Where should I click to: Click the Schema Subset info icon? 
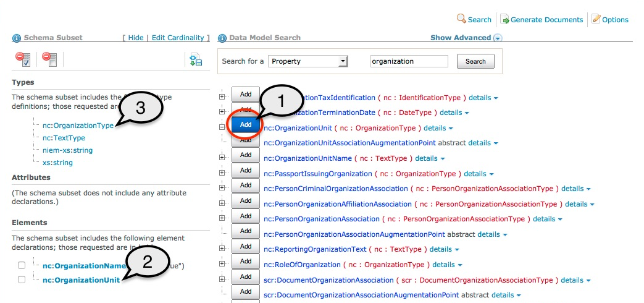[x=16, y=38]
